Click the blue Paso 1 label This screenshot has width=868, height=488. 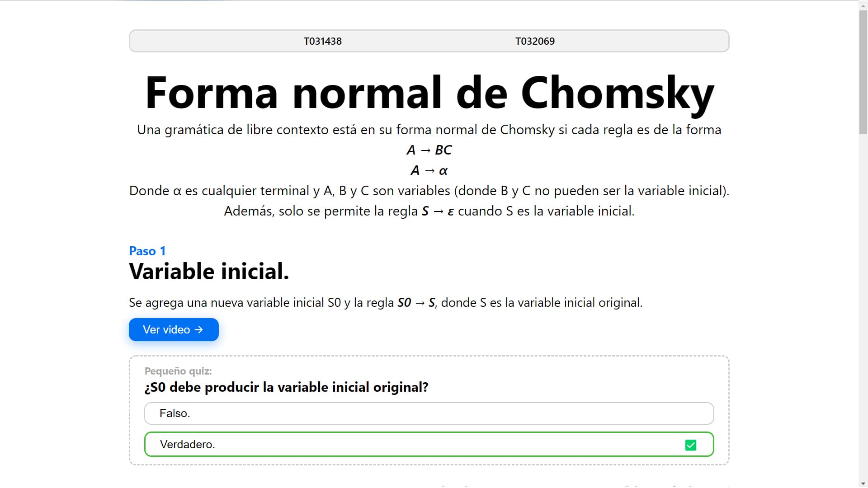click(x=147, y=251)
